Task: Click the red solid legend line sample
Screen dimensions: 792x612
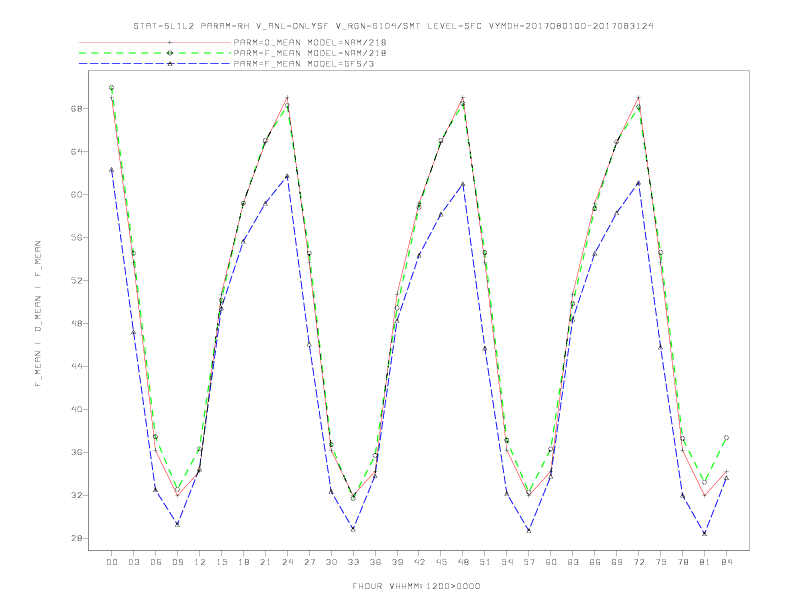Action: point(155,42)
